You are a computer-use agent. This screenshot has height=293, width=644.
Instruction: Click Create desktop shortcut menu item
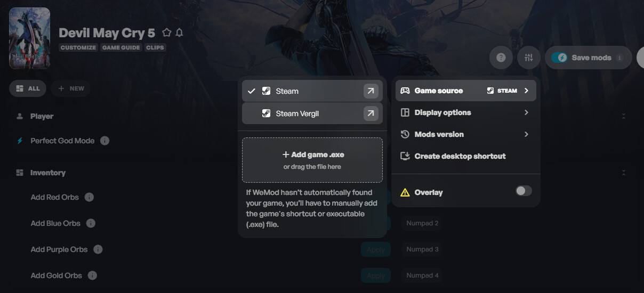[x=460, y=156]
